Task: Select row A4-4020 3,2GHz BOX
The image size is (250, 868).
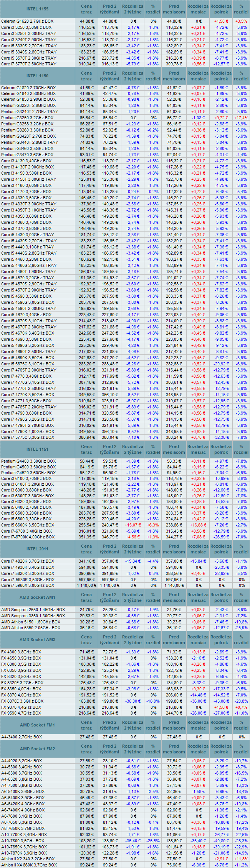Action: pos(125,761)
